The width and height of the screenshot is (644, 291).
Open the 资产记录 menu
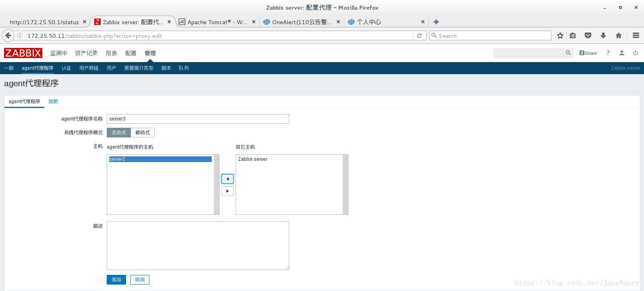(86, 53)
